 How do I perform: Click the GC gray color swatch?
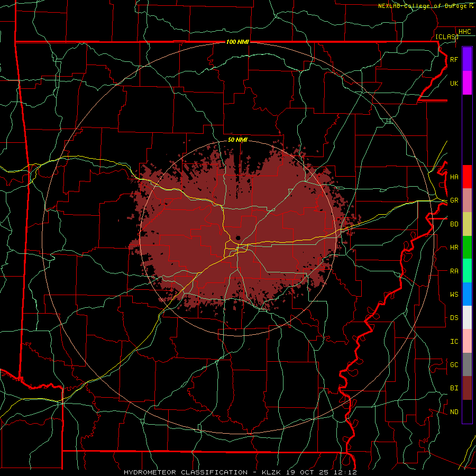(x=467, y=364)
